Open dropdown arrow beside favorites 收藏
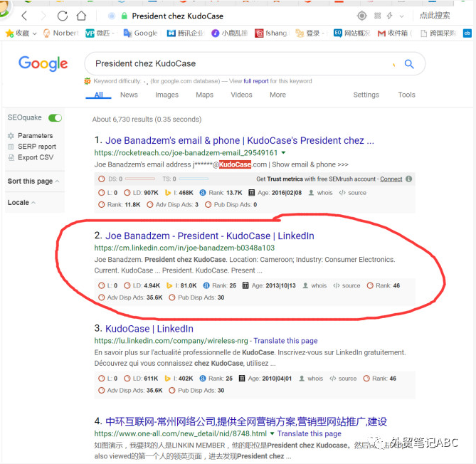Viewport: 476px width, 464px height. coord(34,33)
